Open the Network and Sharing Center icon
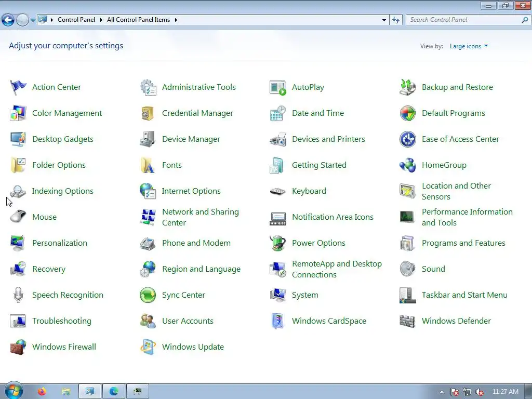532x399 pixels. 148,217
